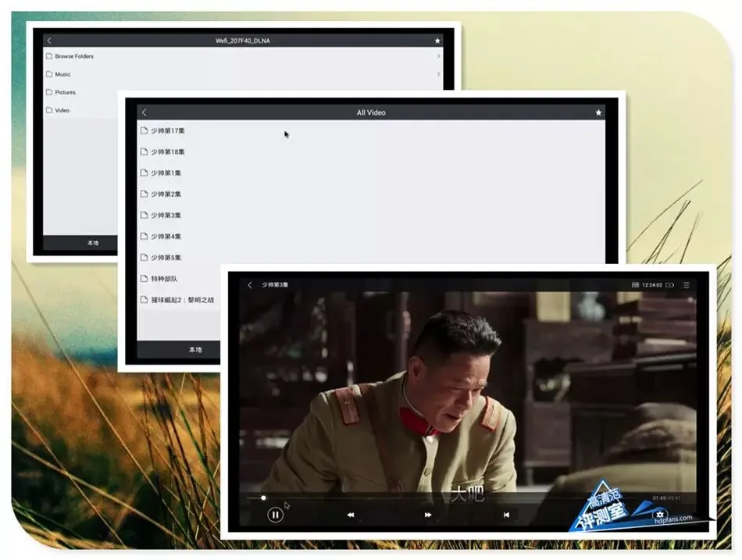742x560 pixels.
Task: Go back from All Video list
Action: (x=144, y=112)
